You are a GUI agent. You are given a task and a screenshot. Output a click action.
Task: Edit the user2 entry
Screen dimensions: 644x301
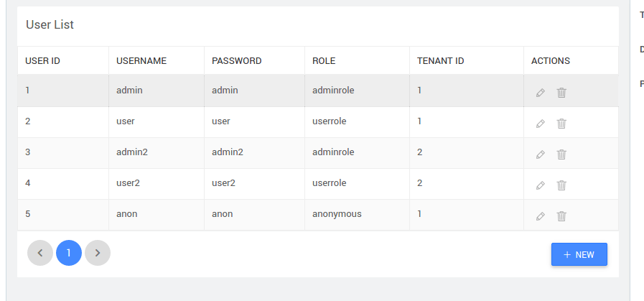[541, 185]
